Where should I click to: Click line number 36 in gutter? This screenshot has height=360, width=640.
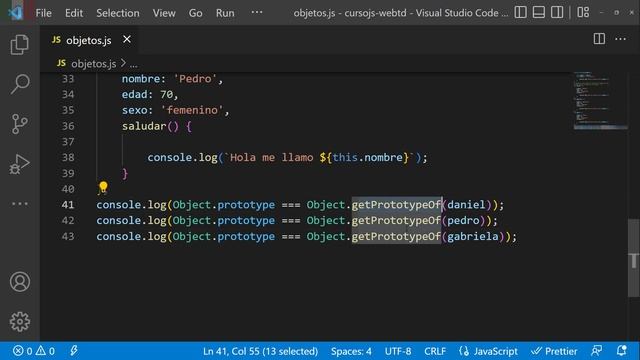(68, 126)
